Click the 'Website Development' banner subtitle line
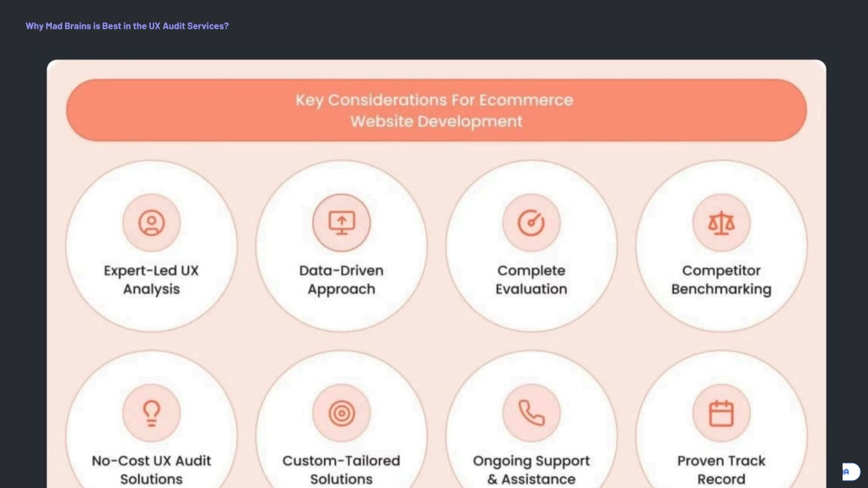The height and width of the screenshot is (488, 868). tap(437, 121)
